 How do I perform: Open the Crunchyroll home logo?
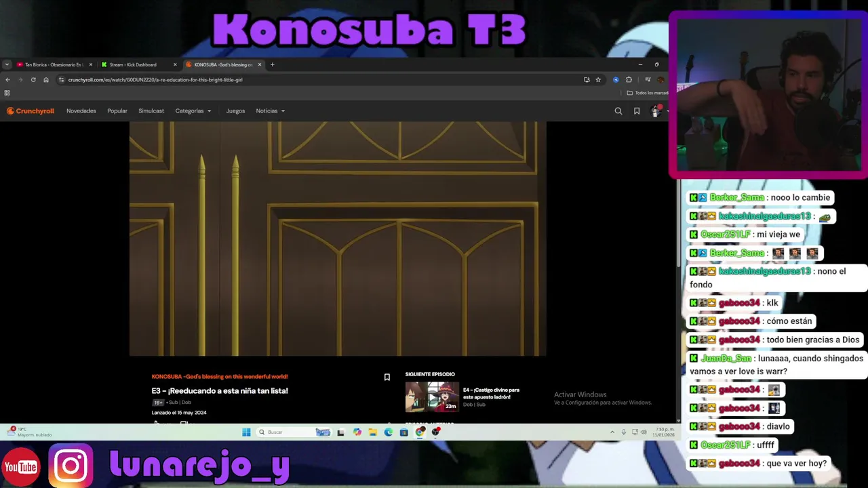click(31, 111)
